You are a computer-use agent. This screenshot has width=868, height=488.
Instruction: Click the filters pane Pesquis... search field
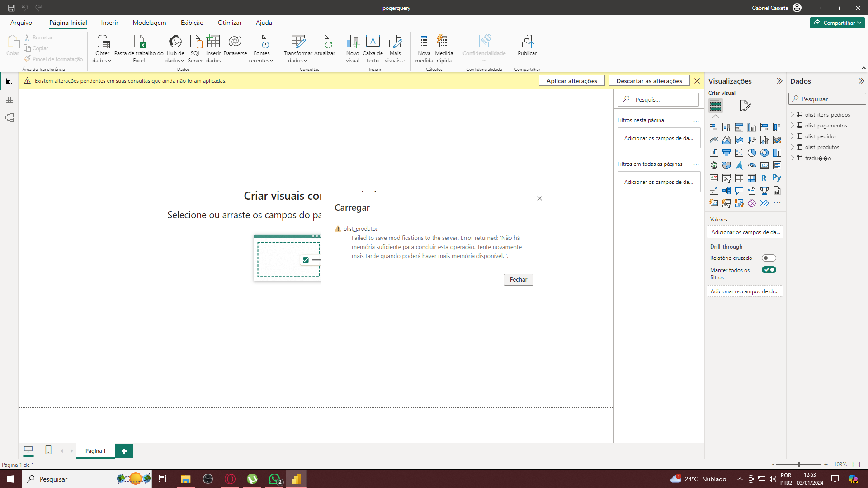[658, 99]
